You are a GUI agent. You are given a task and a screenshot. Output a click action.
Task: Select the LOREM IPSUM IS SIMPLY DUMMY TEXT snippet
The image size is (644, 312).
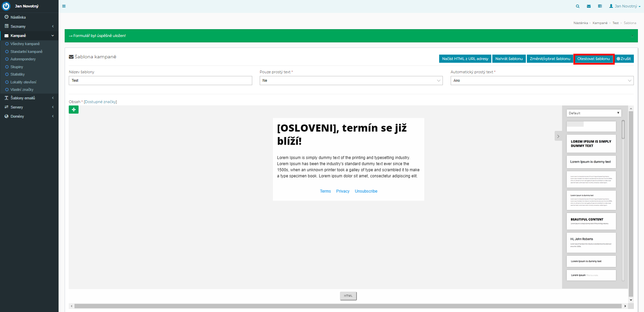(x=591, y=143)
